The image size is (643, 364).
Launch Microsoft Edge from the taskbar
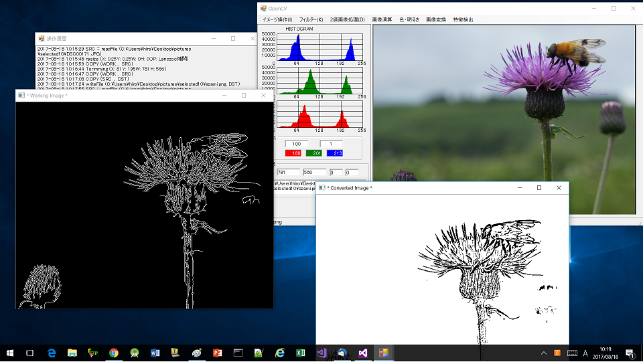52,353
